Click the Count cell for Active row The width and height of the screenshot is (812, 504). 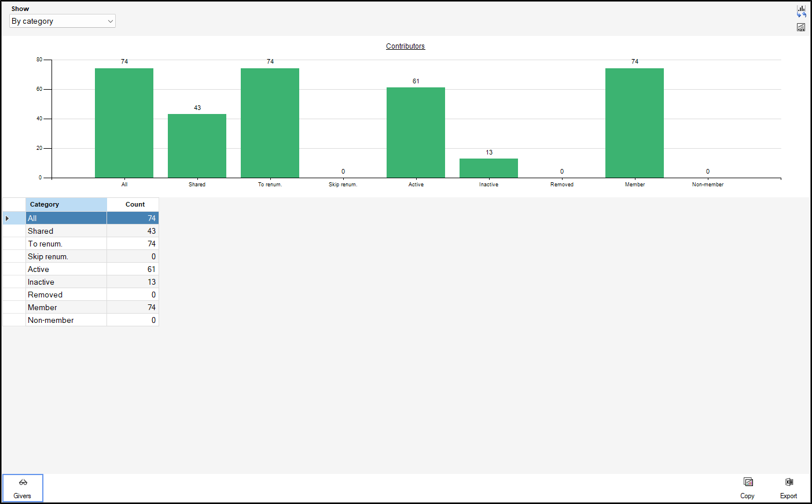coord(133,269)
